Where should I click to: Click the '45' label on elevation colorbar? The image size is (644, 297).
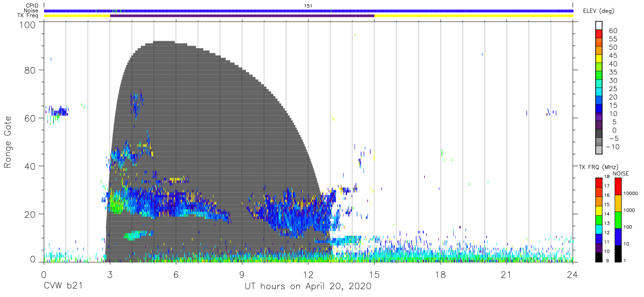coord(613,56)
